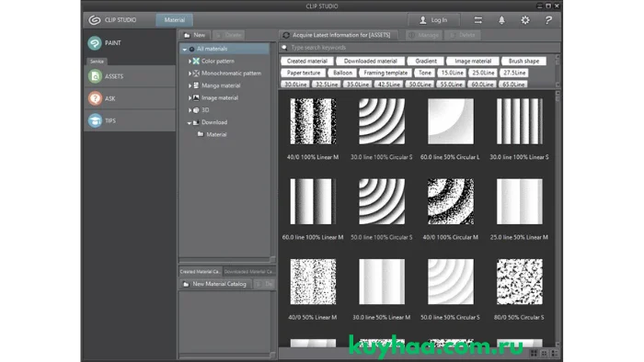The width and height of the screenshot is (644, 362).
Task: Select the 25.0Line tag filter
Action: point(483,73)
